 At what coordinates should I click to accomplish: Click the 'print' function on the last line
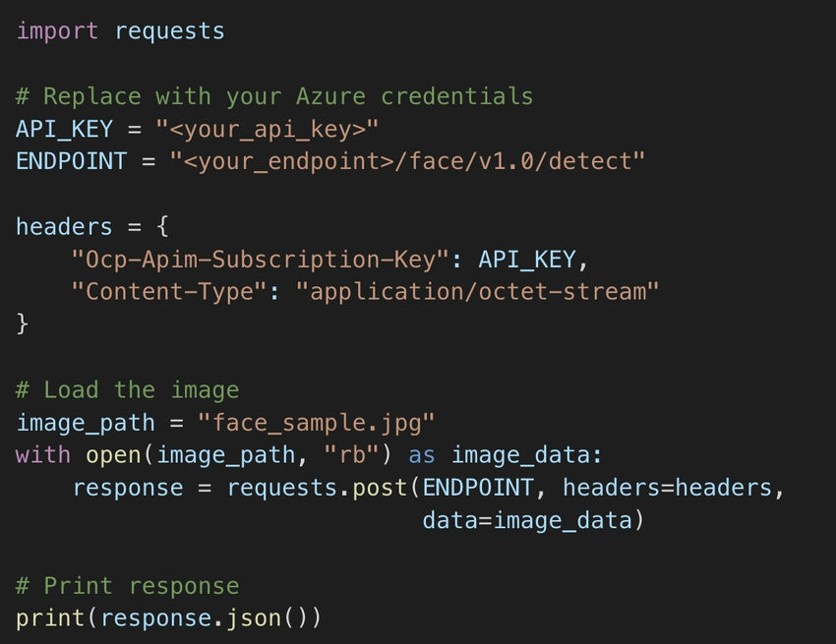click(50, 618)
